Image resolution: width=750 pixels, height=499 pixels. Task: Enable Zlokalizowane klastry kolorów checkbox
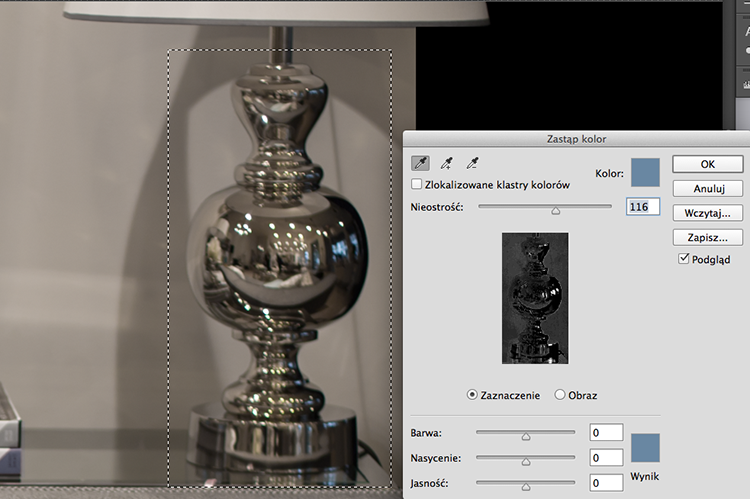point(417,184)
